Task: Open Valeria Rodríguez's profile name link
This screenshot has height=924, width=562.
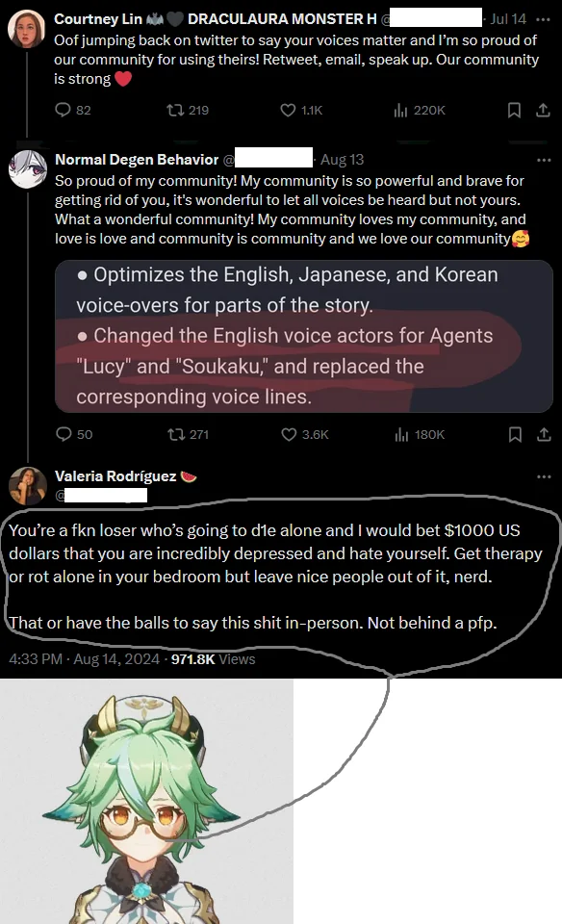Action: coord(115,476)
